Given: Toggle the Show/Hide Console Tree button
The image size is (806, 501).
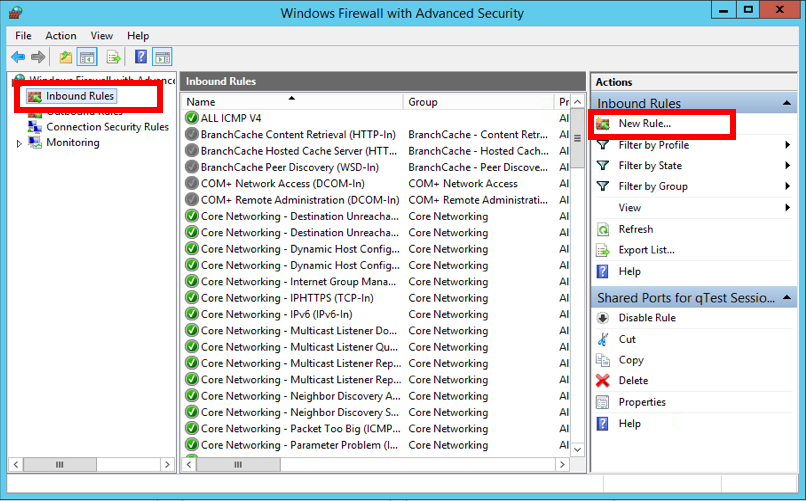Looking at the screenshot, I should click(x=87, y=57).
